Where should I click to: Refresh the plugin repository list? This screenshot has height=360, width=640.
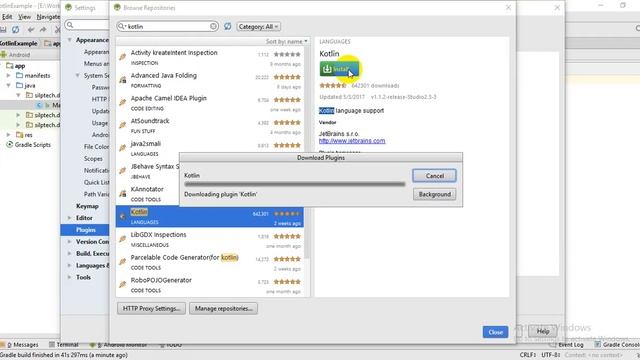pos(227,27)
